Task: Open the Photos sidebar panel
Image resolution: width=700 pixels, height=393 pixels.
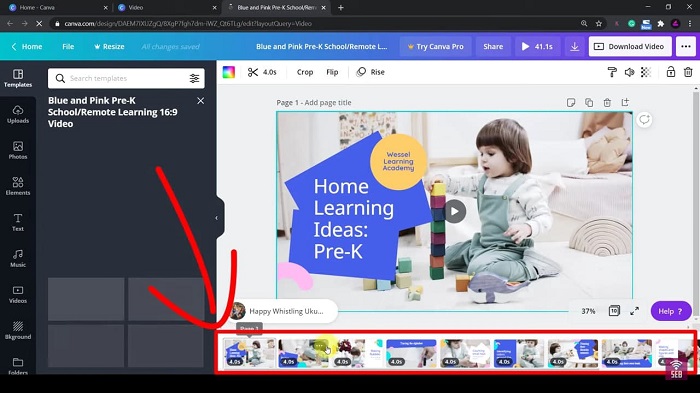Action: pos(18,151)
